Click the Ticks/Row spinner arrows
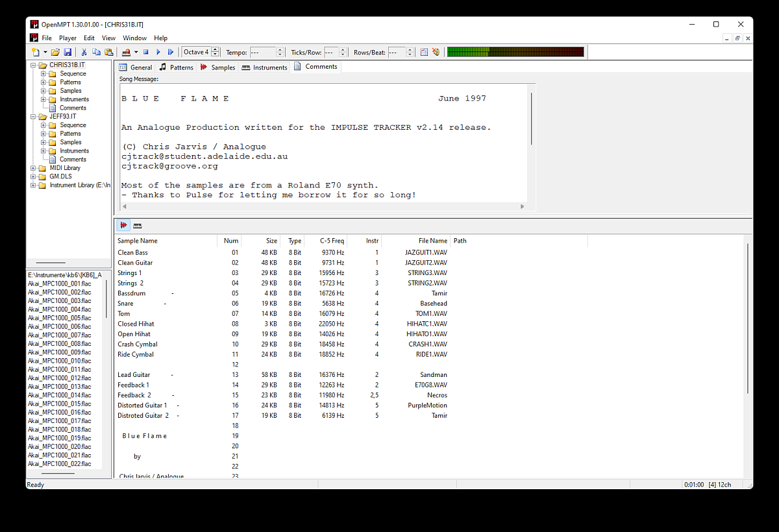This screenshot has height=532, width=779. [x=344, y=52]
